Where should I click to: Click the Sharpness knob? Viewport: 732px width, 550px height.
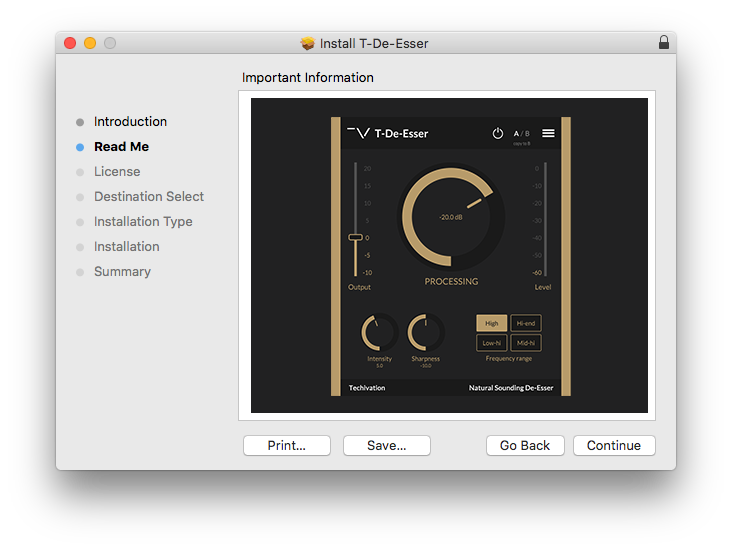(424, 333)
